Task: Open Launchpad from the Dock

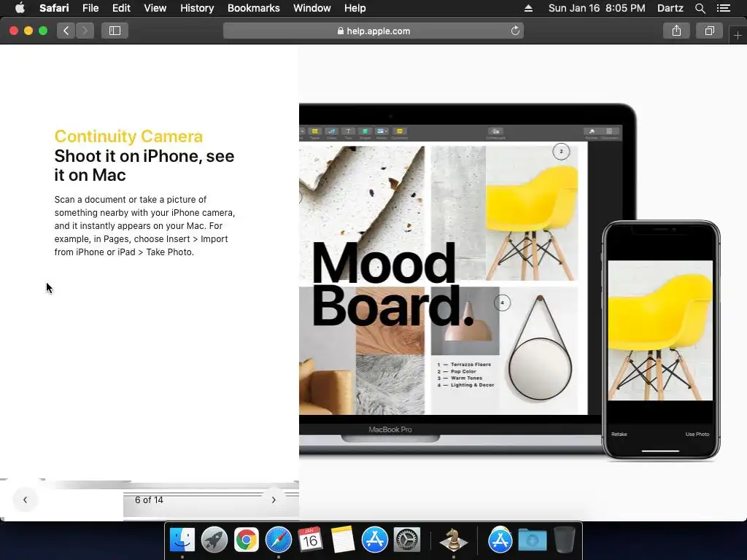Action: 214,540
